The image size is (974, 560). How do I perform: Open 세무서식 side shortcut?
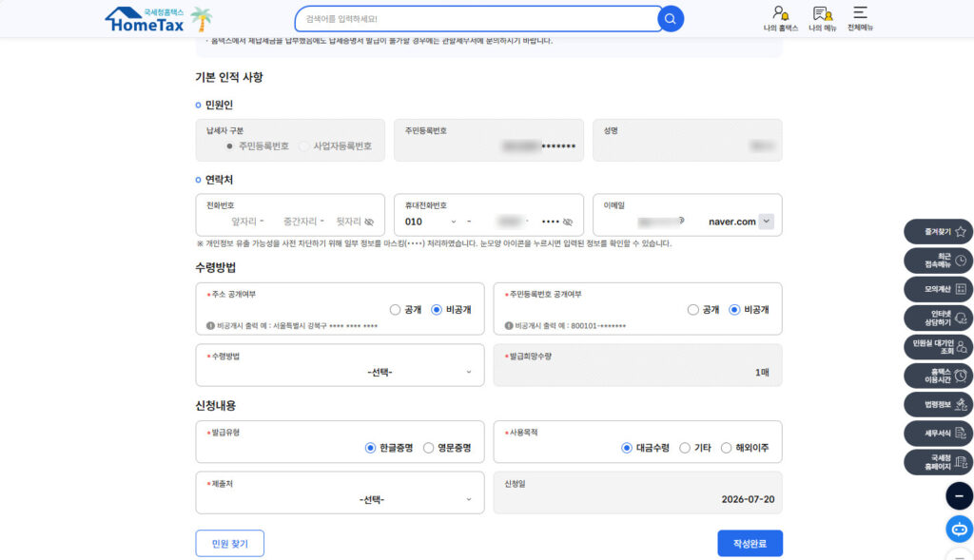point(939,434)
